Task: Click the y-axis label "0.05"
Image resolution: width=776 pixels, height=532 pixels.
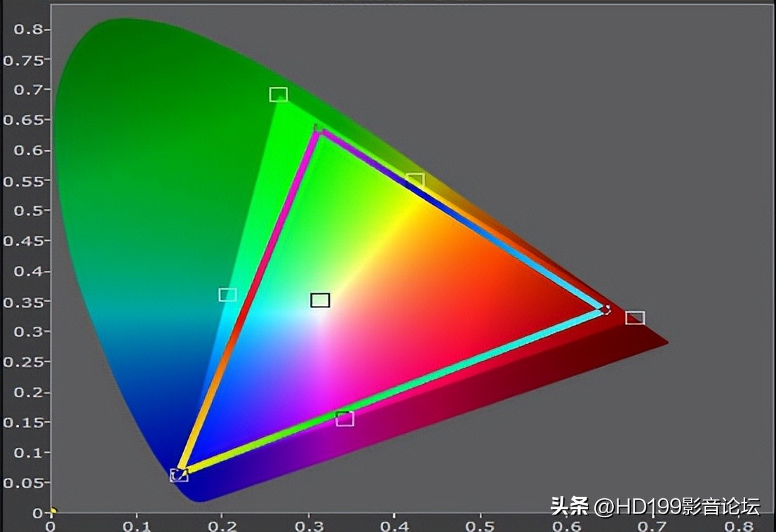Action: tap(24, 482)
